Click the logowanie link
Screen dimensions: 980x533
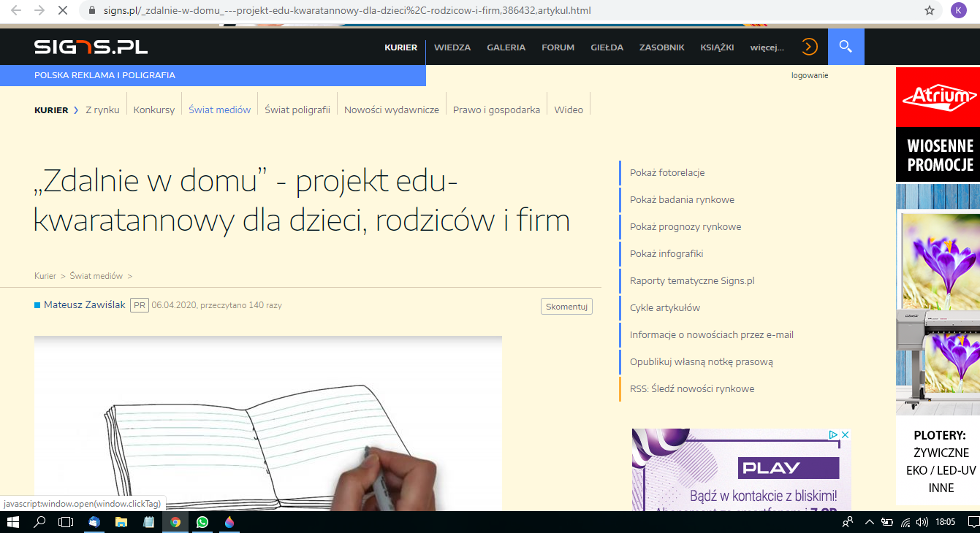[810, 75]
